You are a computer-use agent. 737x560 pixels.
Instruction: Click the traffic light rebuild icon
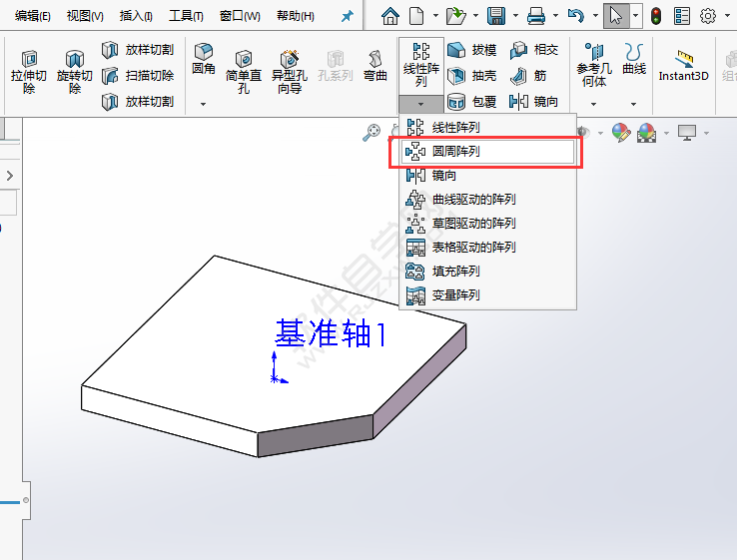656,16
